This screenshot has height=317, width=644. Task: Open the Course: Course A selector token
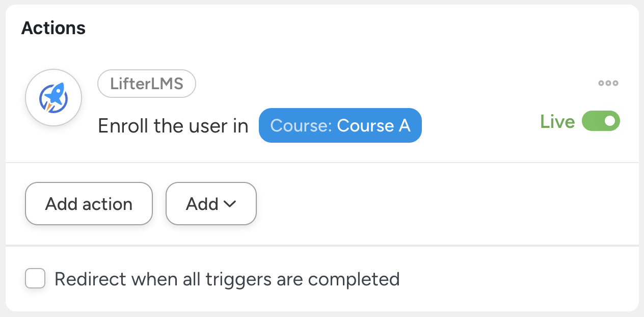click(340, 125)
